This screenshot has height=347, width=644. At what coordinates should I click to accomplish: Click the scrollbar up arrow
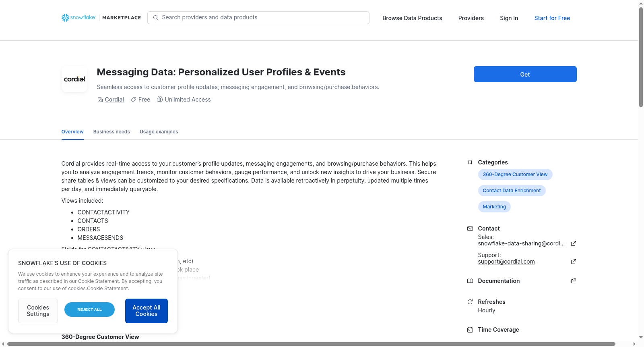pyautogui.click(x=641, y=3)
